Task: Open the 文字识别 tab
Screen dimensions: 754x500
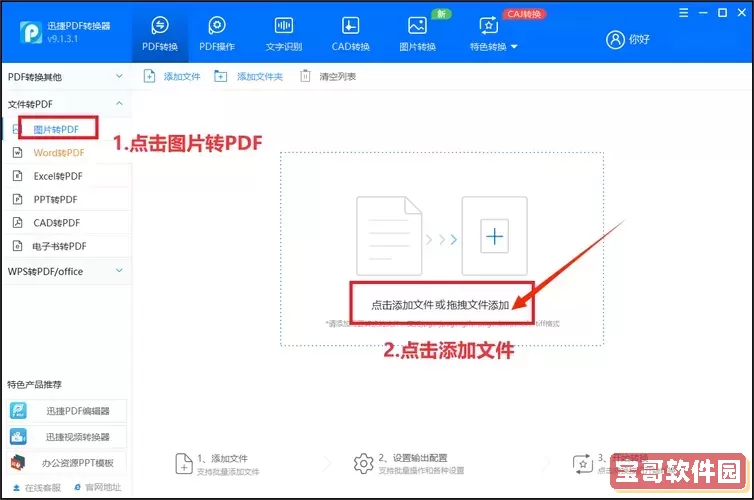Action: 284,34
